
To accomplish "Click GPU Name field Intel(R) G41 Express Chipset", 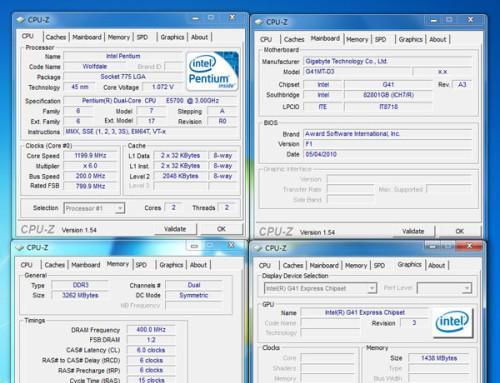I will coord(365,313).
